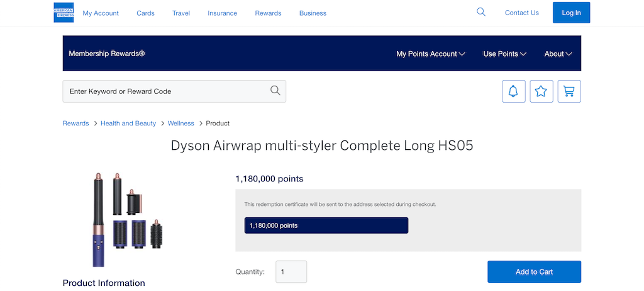Open the Travel menu
The width and height of the screenshot is (644, 291).
click(x=181, y=13)
